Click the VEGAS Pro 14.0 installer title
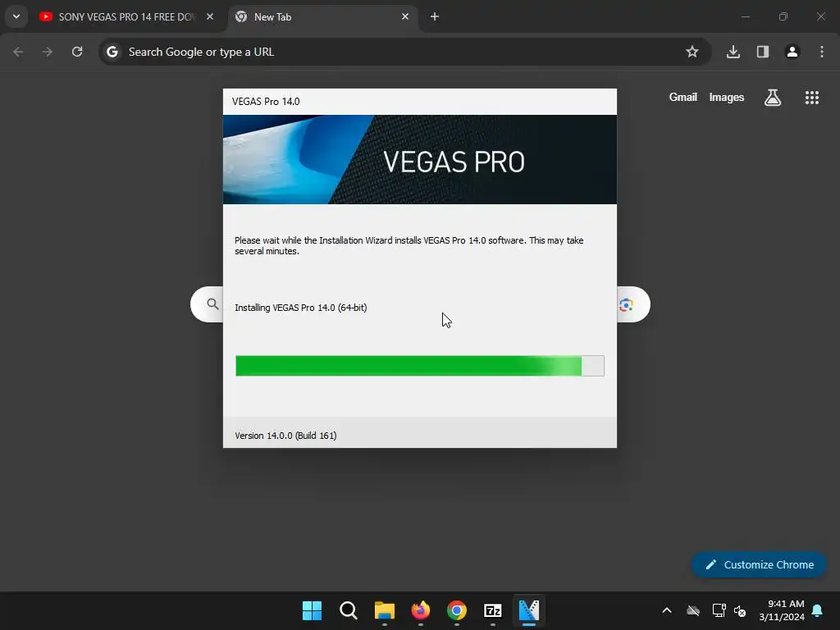 click(x=266, y=102)
